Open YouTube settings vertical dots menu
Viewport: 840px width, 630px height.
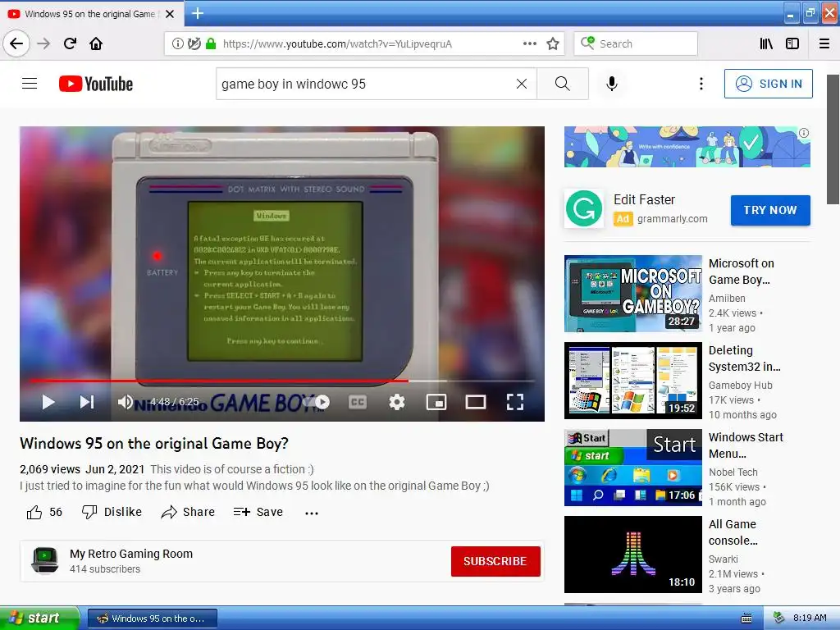point(701,84)
